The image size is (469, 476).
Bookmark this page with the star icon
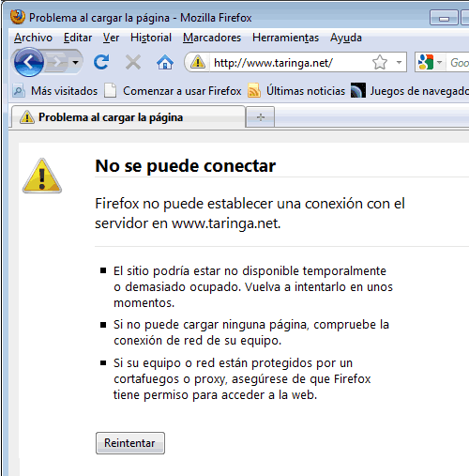380,62
